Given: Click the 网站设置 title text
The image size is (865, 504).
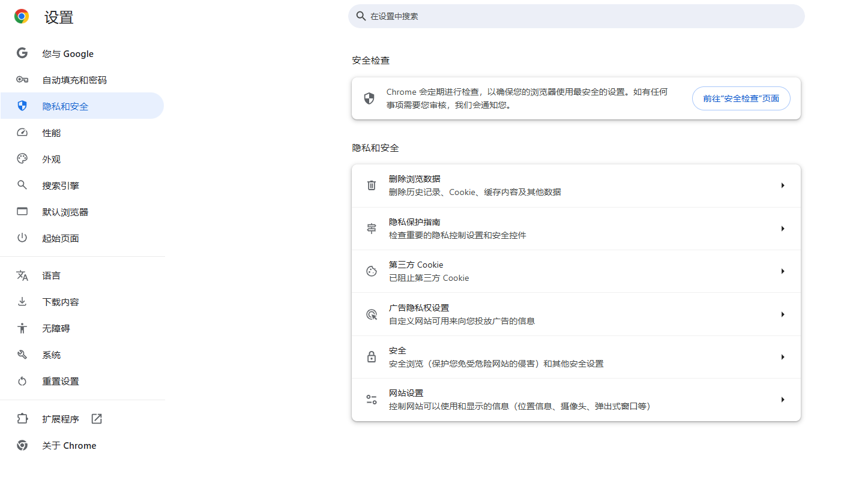Looking at the screenshot, I should point(406,393).
